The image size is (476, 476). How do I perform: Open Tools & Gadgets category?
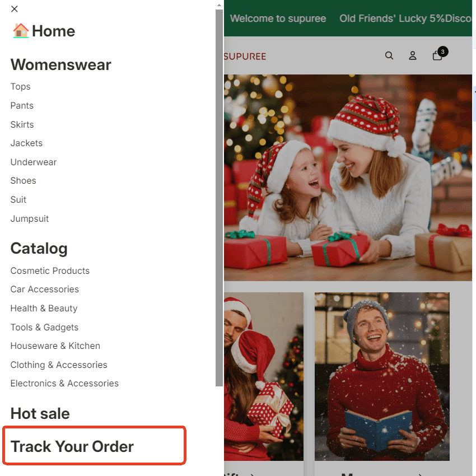pyautogui.click(x=44, y=327)
